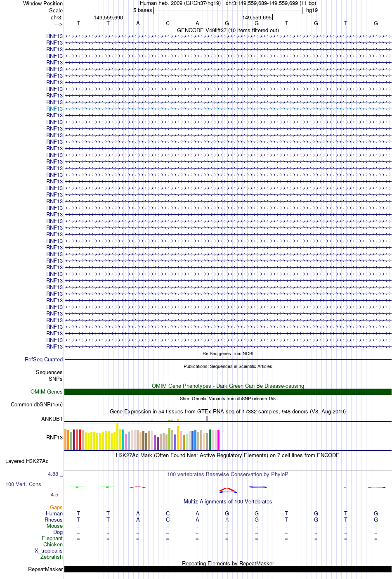Click base C in the top sequence row
This screenshot has width=392, height=579.
point(168,23)
